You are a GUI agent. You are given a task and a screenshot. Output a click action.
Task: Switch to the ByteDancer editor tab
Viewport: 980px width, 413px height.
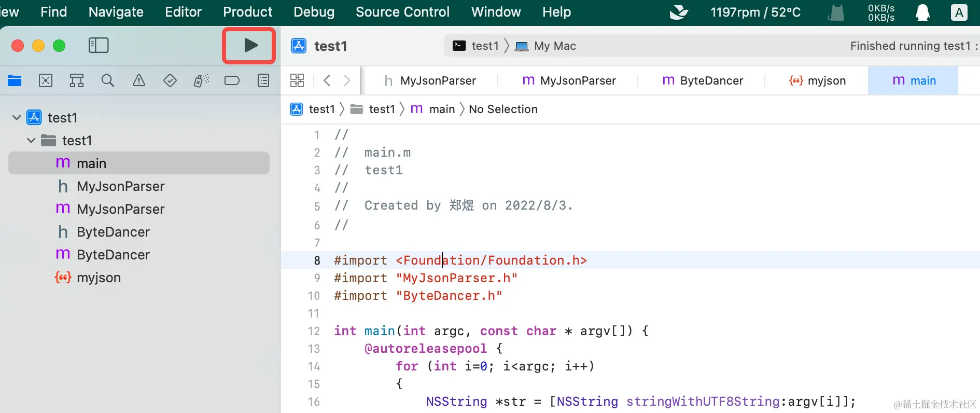coord(703,80)
